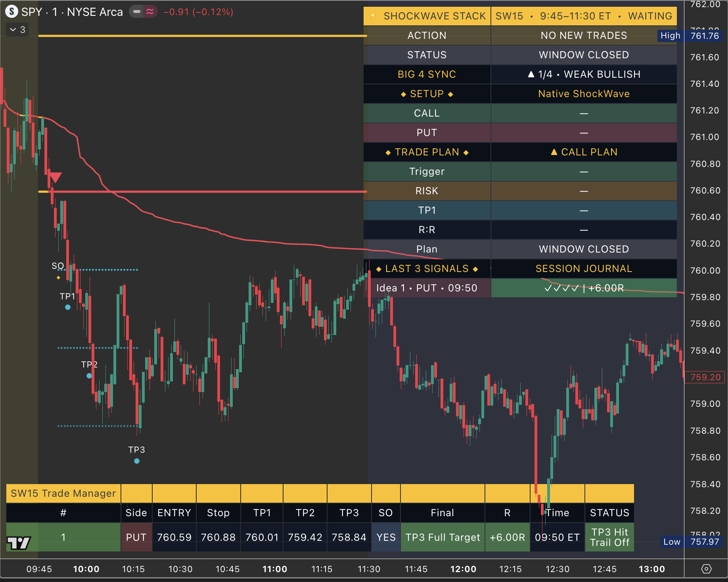
Task: Select the TP3 blue dot marker
Action: point(137,461)
